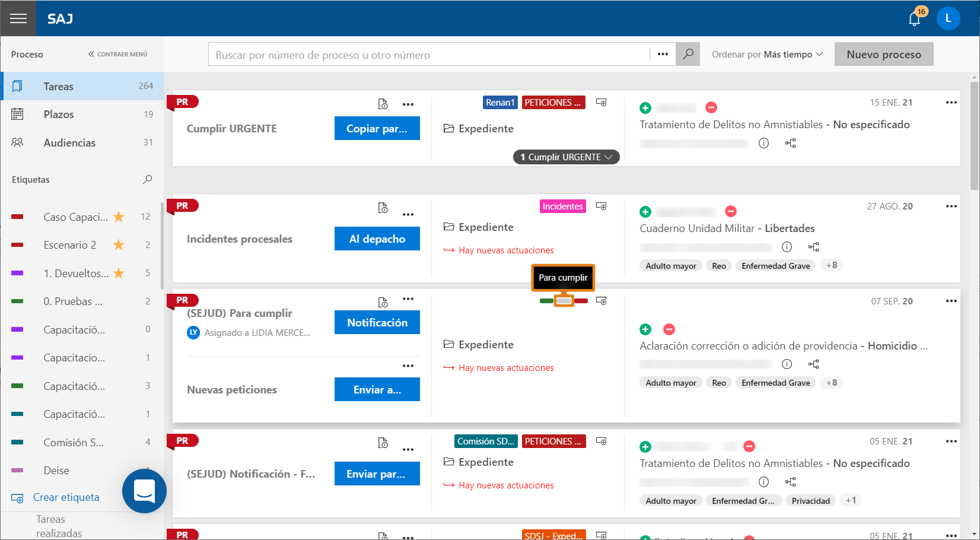Click the green color tag on Para cumplir card
Image resolution: width=980 pixels, height=540 pixels.
546,301
